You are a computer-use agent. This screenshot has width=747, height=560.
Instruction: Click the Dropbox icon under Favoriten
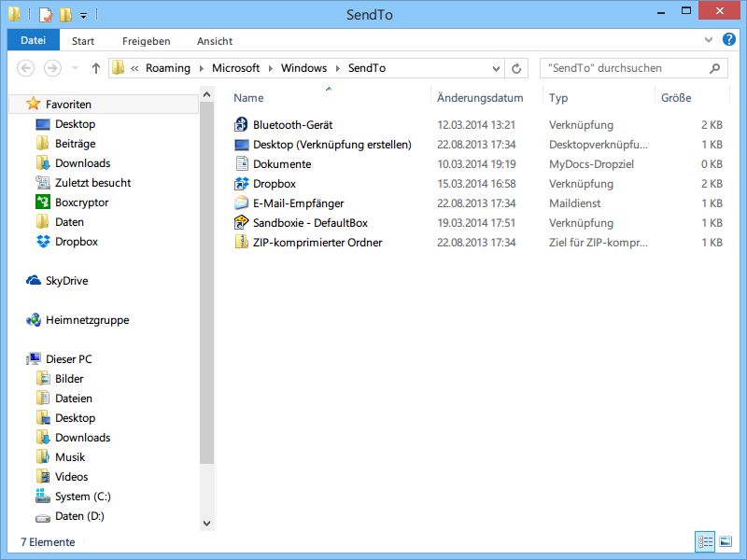pyautogui.click(x=42, y=241)
